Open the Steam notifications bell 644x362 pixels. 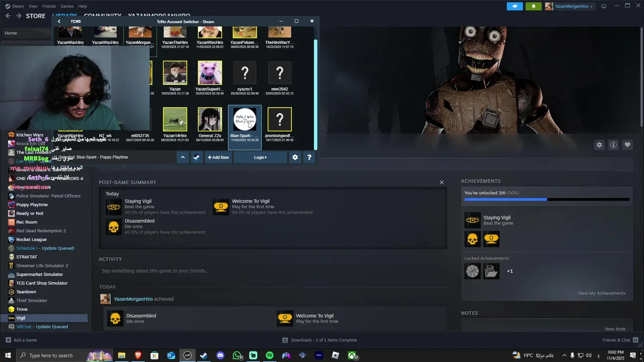click(533, 6)
